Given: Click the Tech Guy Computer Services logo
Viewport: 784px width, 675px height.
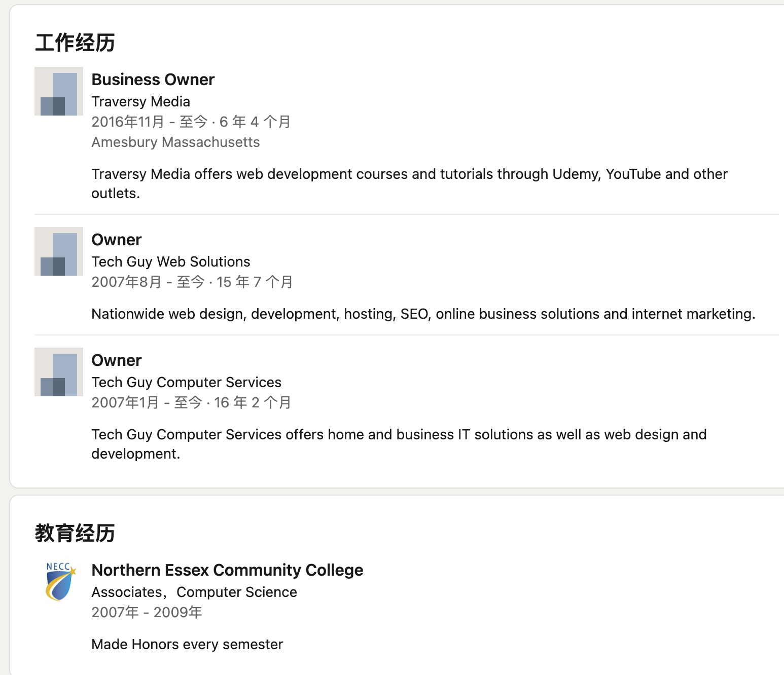Looking at the screenshot, I should pos(59,372).
